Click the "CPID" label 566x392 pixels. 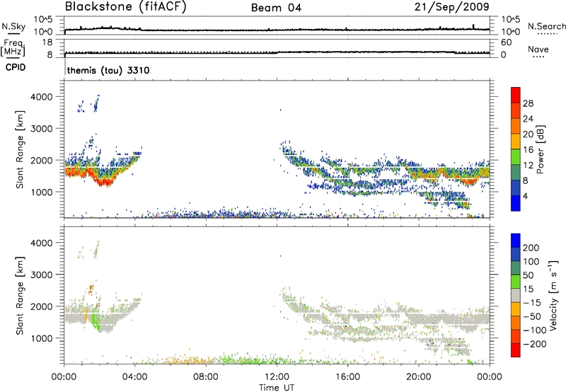click(x=16, y=67)
